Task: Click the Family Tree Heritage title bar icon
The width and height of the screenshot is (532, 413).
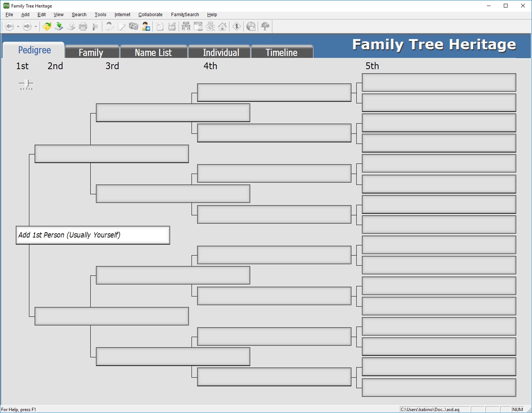Action: (x=6, y=6)
